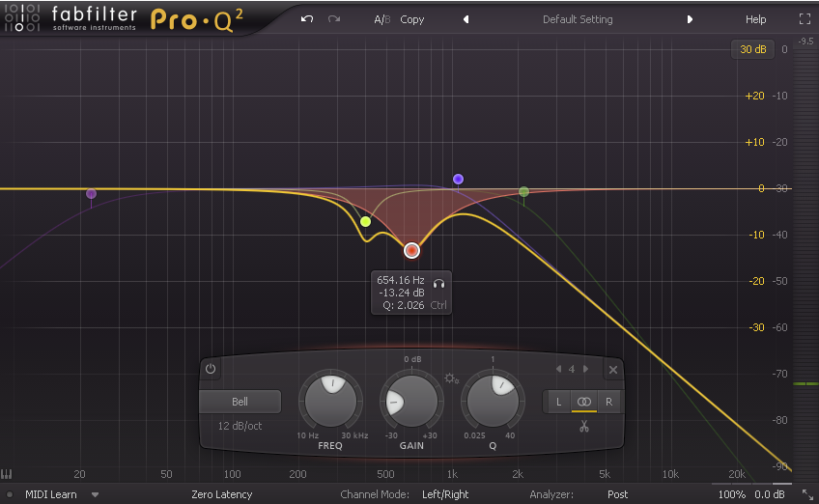Split the band with scissors icon
This screenshot has width=819, height=504.
coord(584,427)
